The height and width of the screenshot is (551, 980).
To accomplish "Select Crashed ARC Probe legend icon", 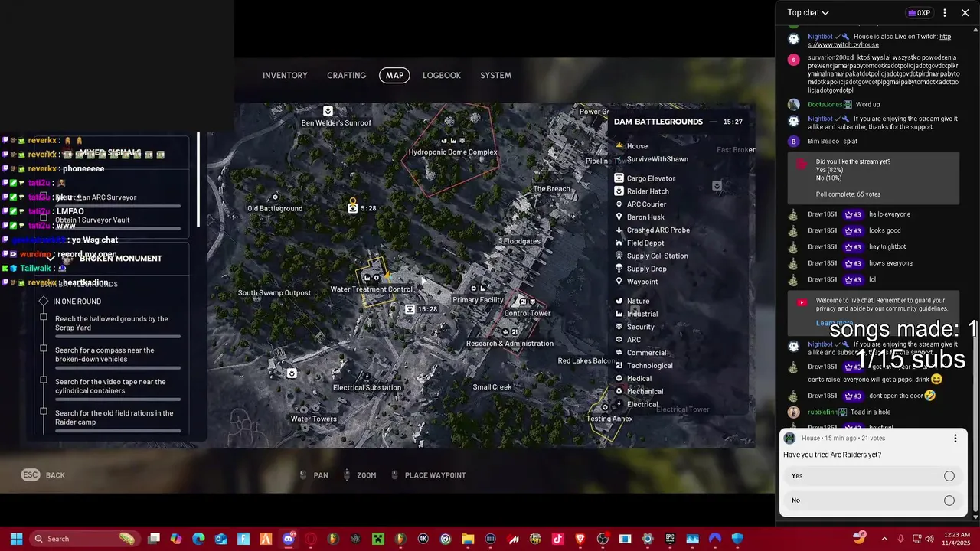I will point(619,230).
